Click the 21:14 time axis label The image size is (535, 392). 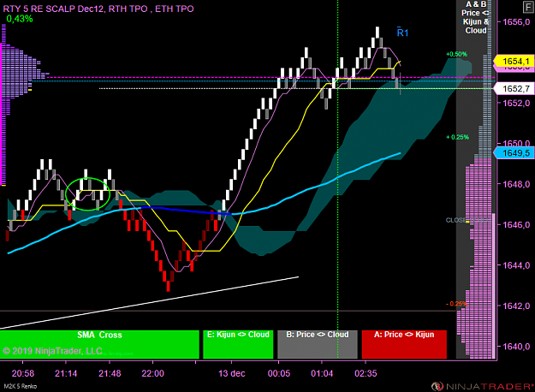pos(66,373)
